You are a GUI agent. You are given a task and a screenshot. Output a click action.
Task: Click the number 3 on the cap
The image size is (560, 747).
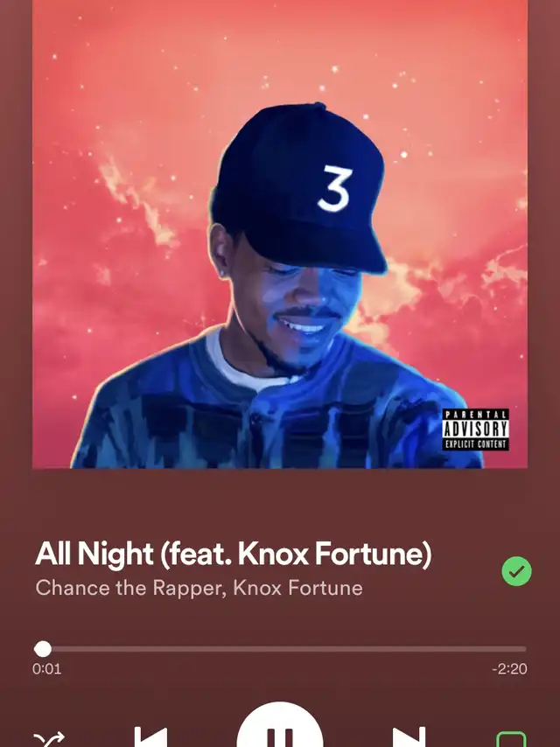coord(335,188)
